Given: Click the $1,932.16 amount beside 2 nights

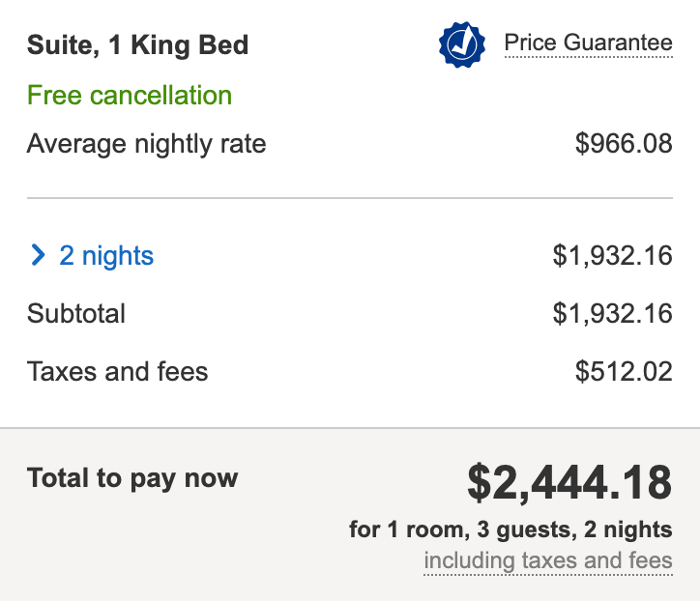Looking at the screenshot, I should pos(612,255).
